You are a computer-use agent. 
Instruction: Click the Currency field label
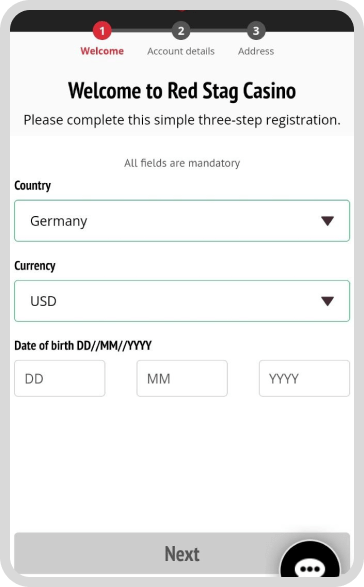[35, 266]
